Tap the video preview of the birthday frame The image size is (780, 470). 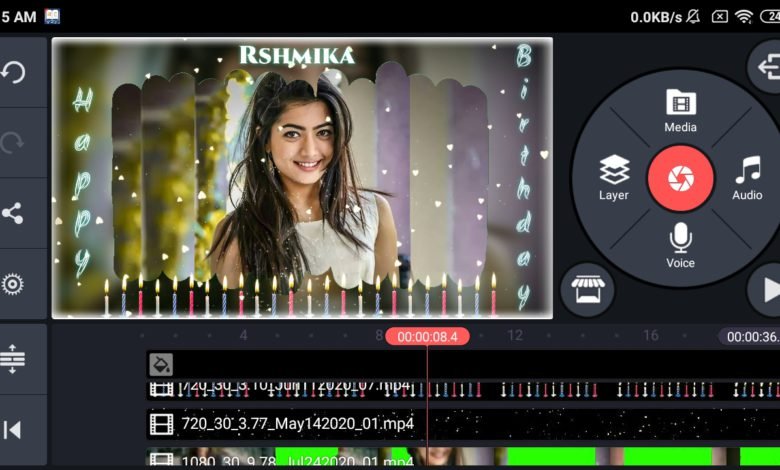[302, 178]
